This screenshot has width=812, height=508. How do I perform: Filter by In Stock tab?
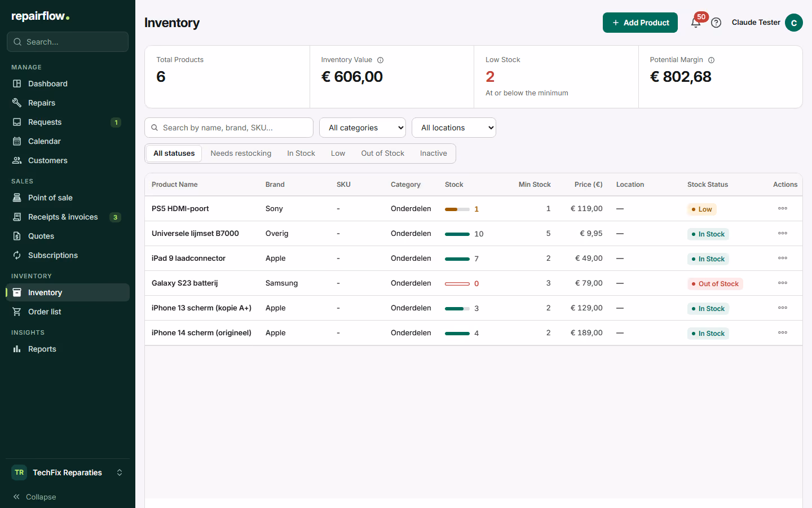tap(301, 154)
